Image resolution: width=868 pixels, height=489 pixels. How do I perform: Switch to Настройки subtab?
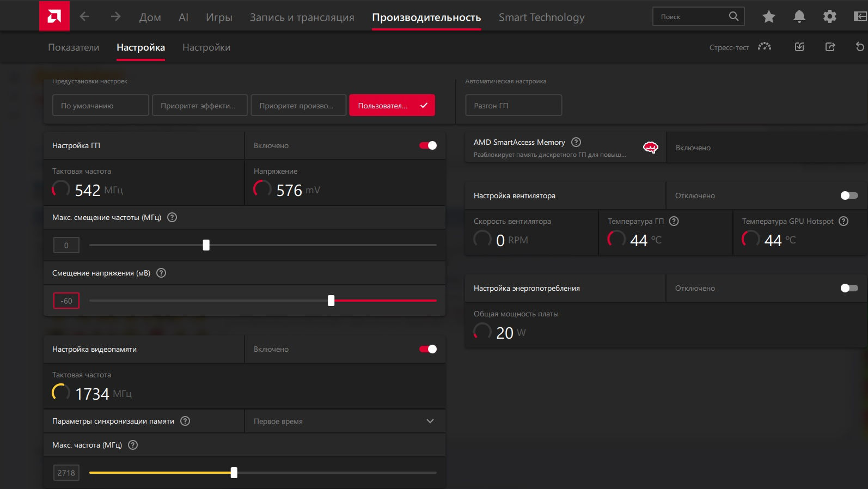point(206,47)
